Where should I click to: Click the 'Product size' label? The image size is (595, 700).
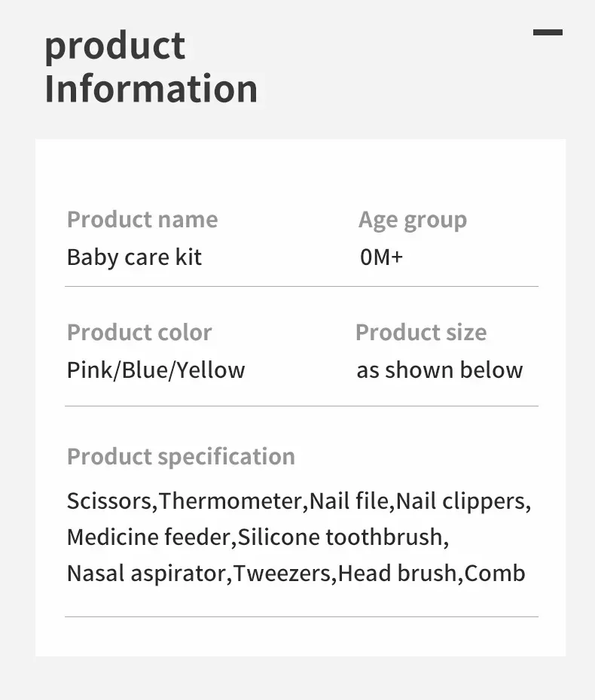(420, 332)
